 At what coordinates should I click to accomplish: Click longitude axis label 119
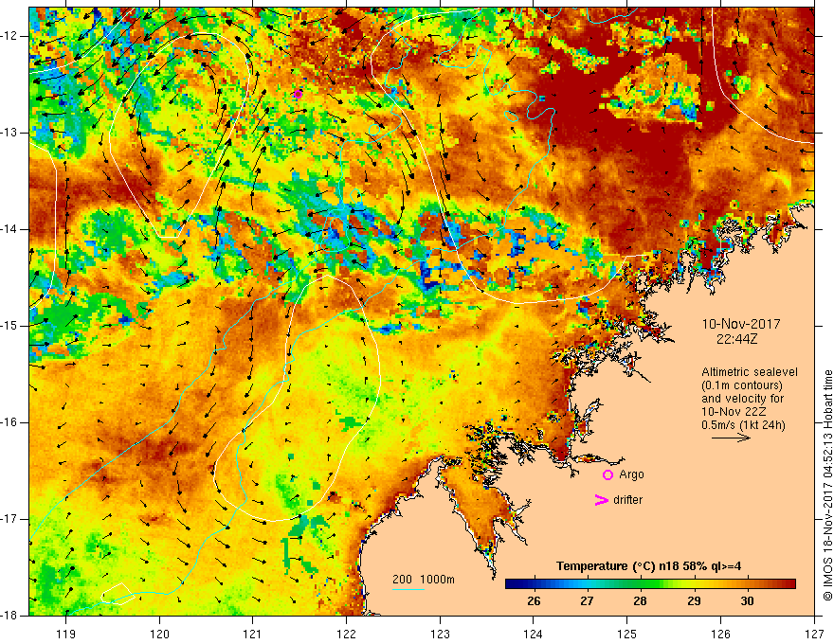coord(66,634)
